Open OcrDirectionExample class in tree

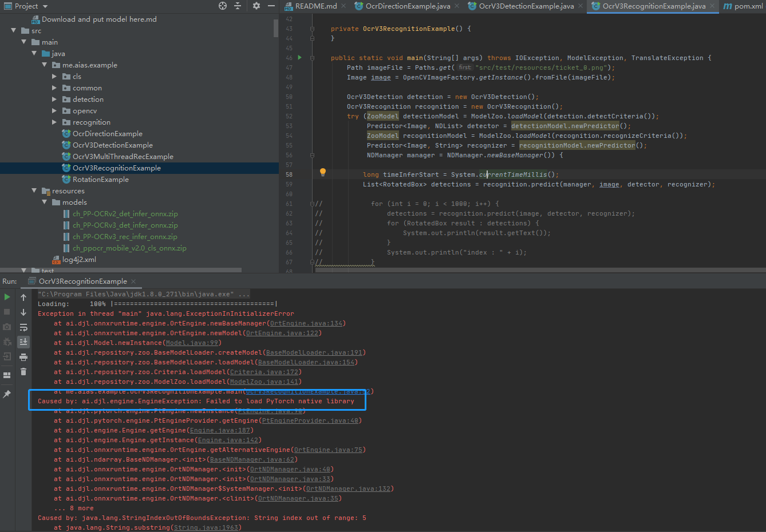point(108,133)
